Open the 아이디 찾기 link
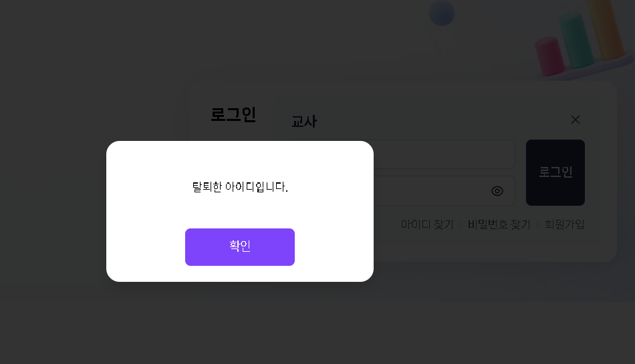The height and width of the screenshot is (364, 635). coord(427,224)
